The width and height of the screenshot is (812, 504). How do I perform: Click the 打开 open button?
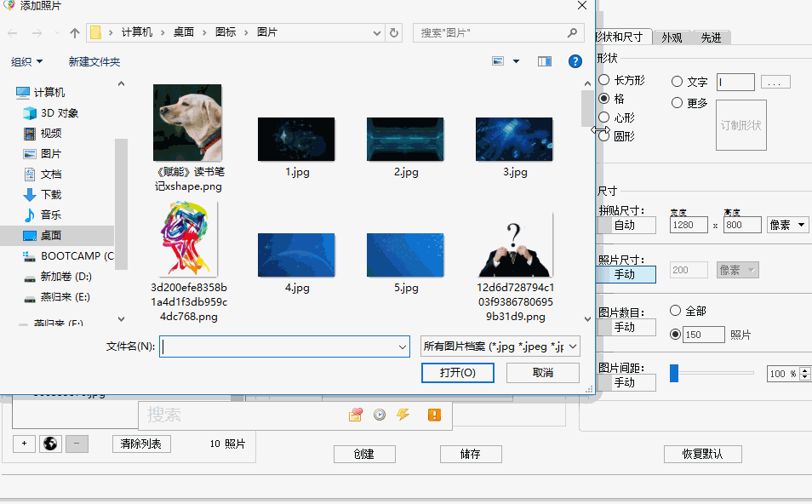(457, 373)
